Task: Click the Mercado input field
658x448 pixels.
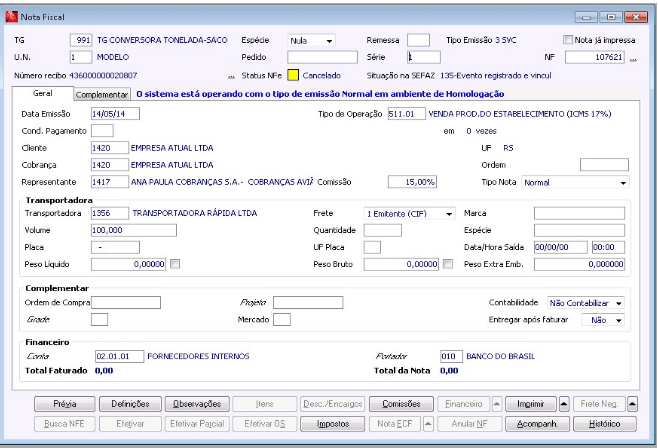Action: [282, 320]
